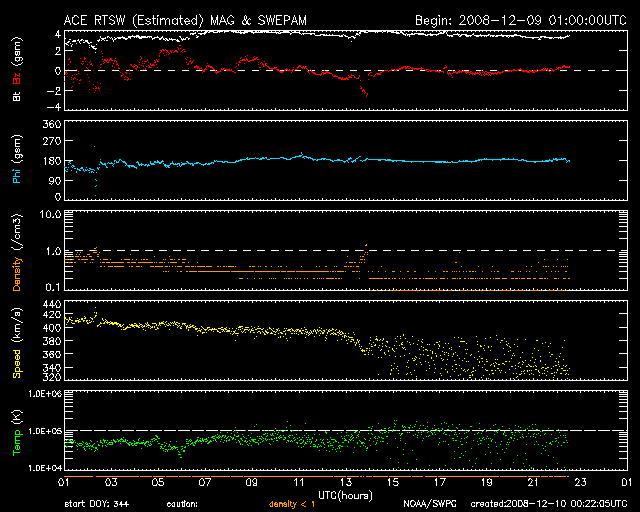This screenshot has height=512, width=640.
Task: Click the '360' tick label on Phi axis
Action: coord(52,124)
